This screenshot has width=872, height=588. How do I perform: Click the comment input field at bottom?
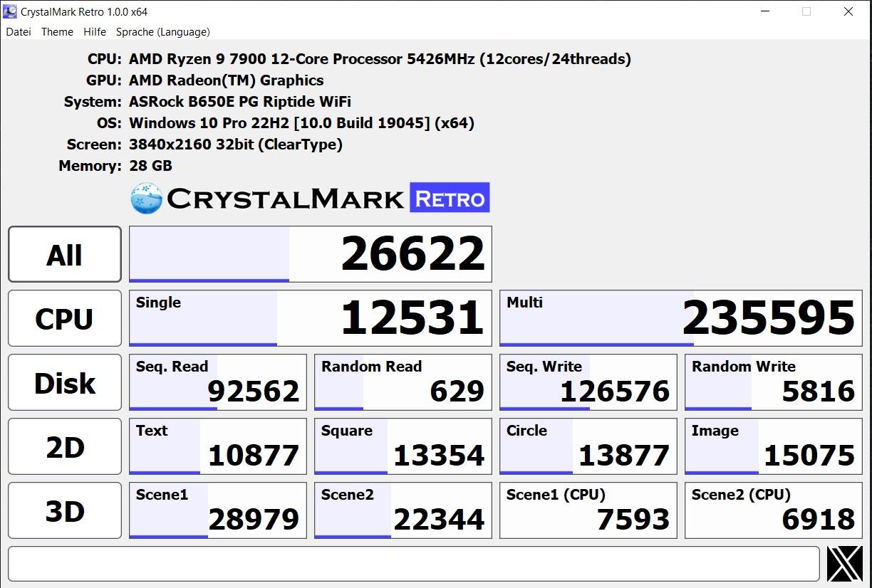(414, 564)
